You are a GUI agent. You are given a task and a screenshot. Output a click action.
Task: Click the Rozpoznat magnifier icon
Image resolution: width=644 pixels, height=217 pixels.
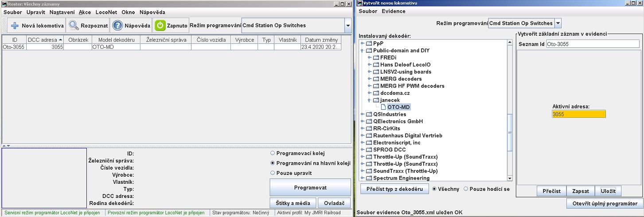click(74, 26)
